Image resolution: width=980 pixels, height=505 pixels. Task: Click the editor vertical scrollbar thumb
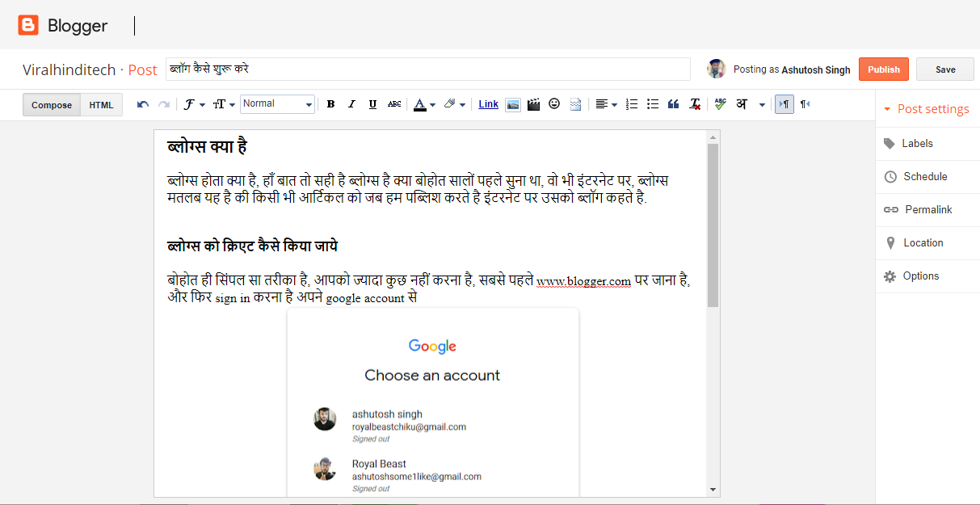713,225
